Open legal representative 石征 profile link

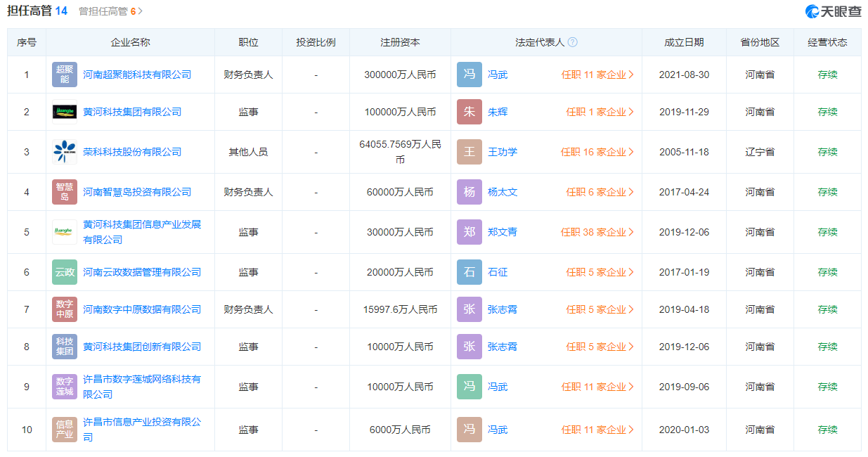coord(498,272)
